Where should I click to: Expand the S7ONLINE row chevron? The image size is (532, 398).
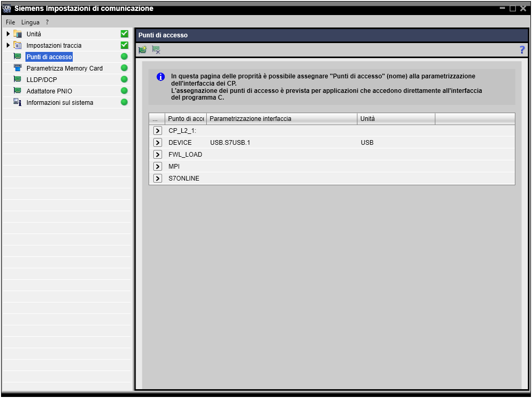tap(157, 178)
